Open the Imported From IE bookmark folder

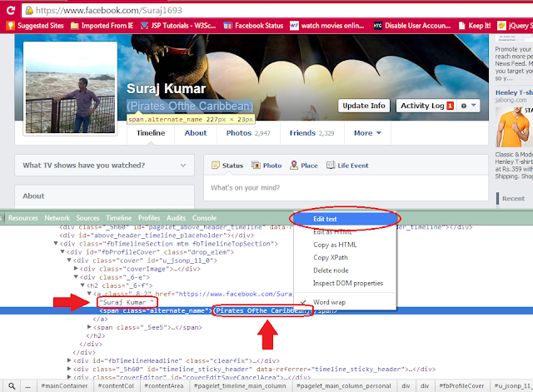click(x=102, y=26)
